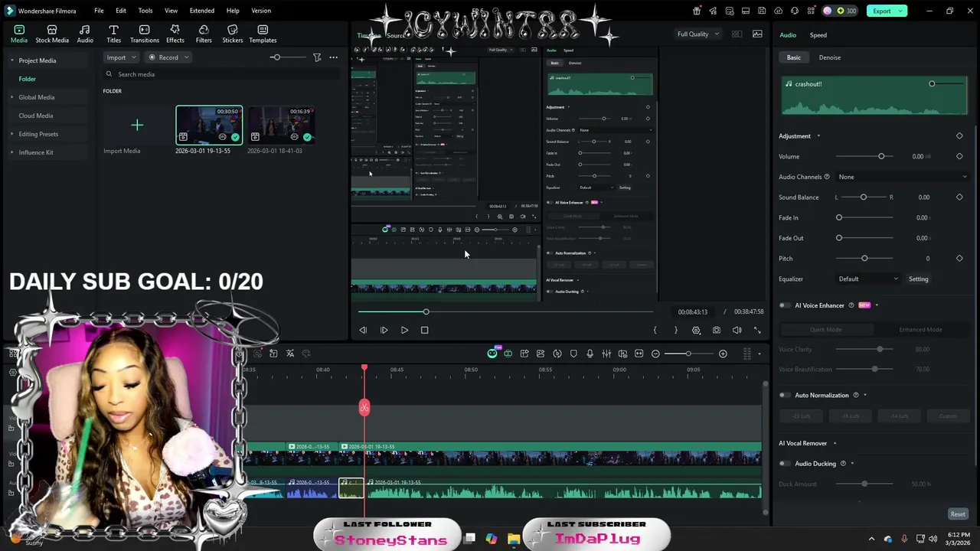980x551 pixels.
Task: Open the Stock Media panel
Action: coord(52,34)
